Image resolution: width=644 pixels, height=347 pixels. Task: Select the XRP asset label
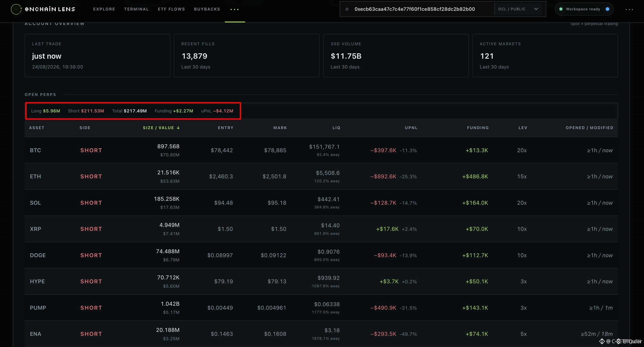[35, 229]
